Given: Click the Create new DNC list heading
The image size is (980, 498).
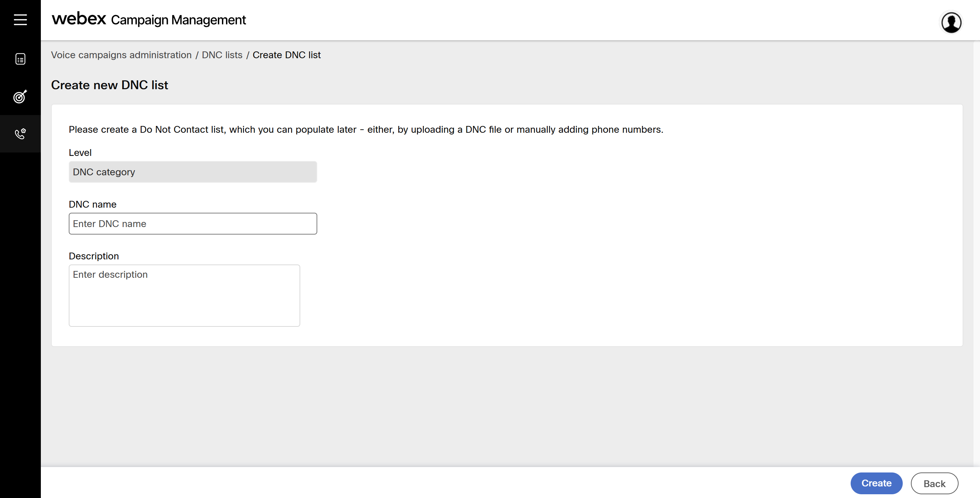Looking at the screenshot, I should click(x=110, y=85).
